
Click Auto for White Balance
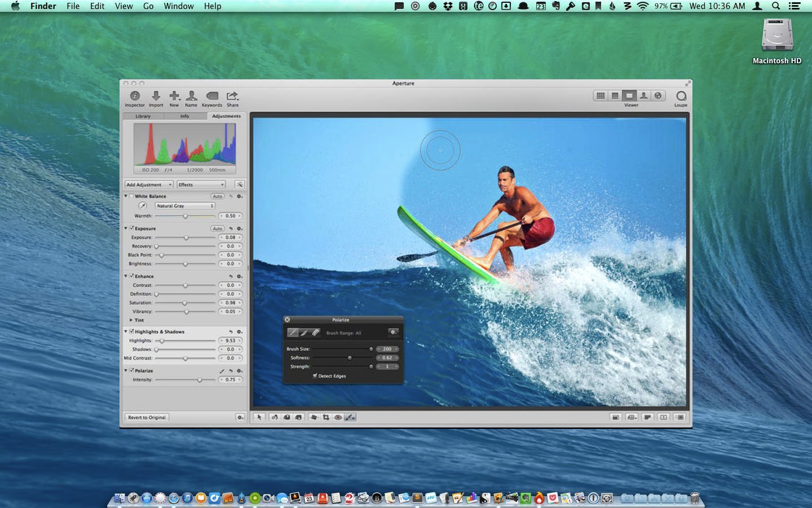(x=218, y=196)
